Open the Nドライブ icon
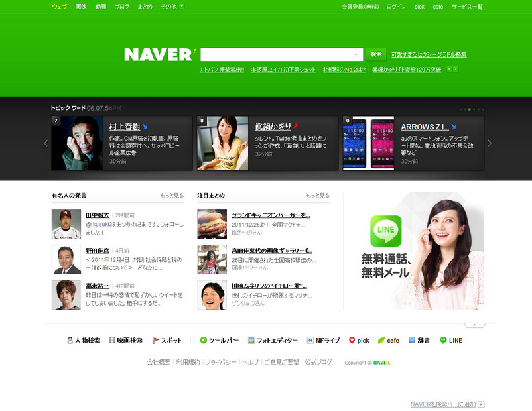This screenshot has width=532, height=411. click(x=310, y=340)
